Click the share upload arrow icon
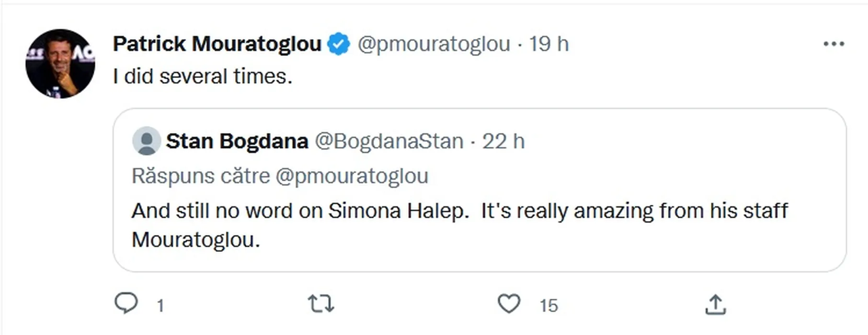868x335 pixels. 716,304
